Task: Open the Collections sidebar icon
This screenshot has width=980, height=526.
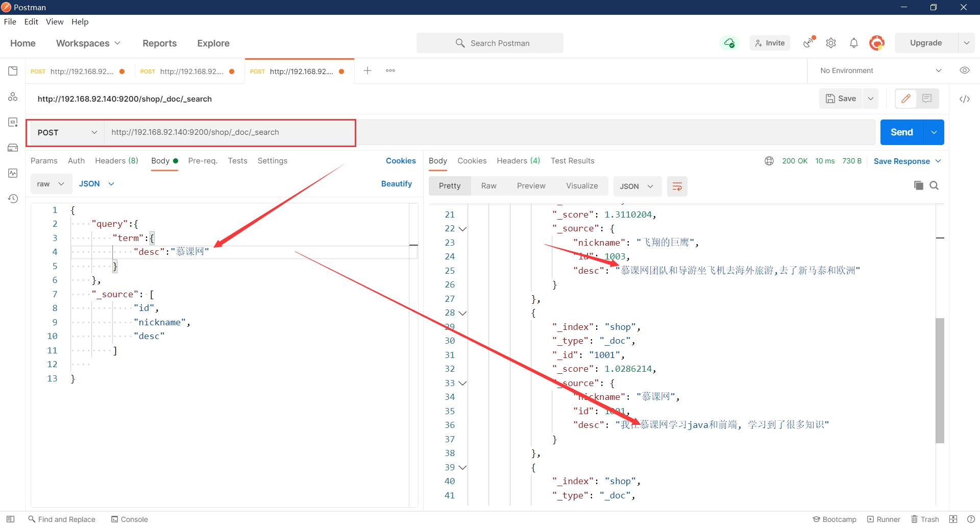Action: point(13,71)
